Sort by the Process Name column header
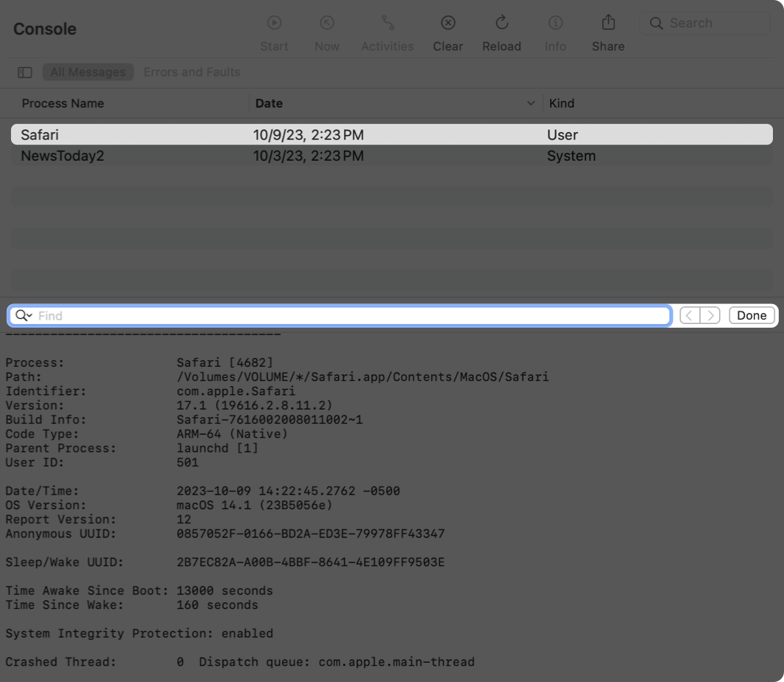 click(x=63, y=103)
